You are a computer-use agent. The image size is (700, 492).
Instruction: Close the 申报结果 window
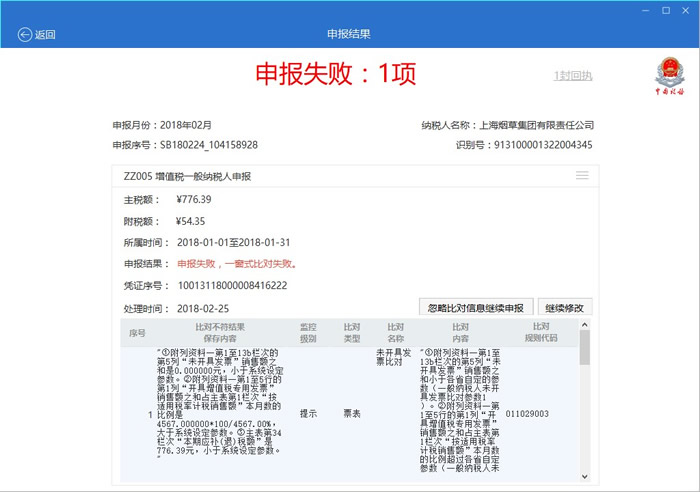[x=686, y=11]
